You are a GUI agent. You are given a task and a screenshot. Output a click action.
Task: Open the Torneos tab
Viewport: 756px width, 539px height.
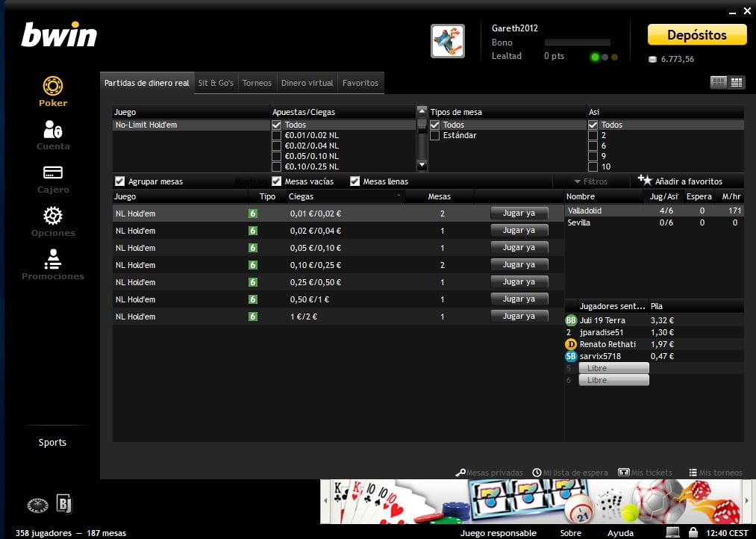[257, 83]
